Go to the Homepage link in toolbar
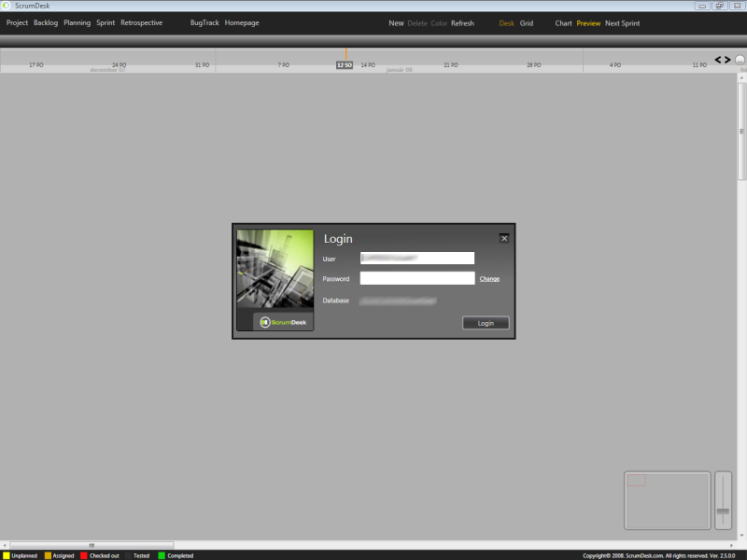 pos(242,22)
